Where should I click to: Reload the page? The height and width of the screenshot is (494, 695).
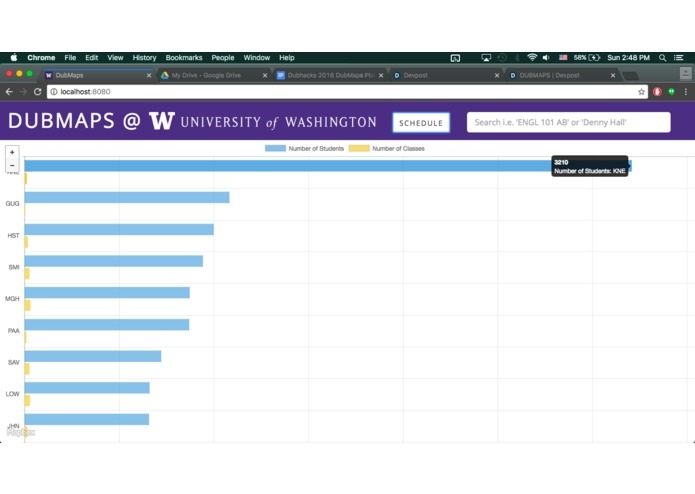pos(38,92)
